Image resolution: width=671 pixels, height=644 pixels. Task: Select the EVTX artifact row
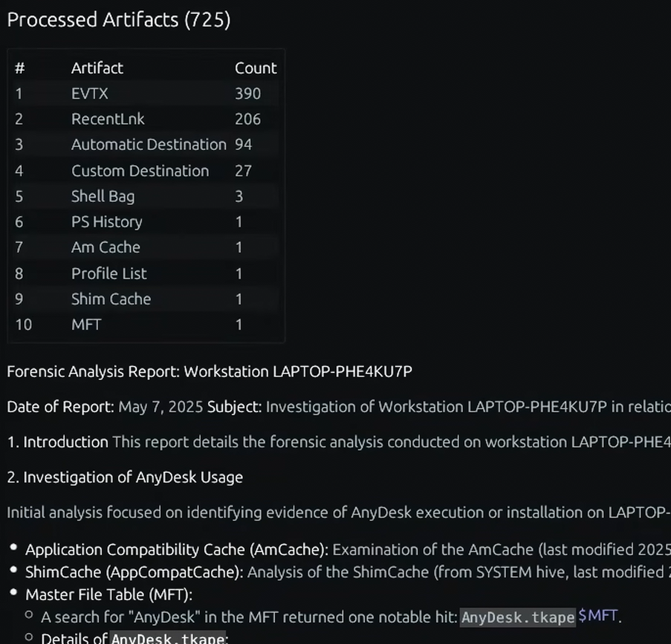pos(146,93)
